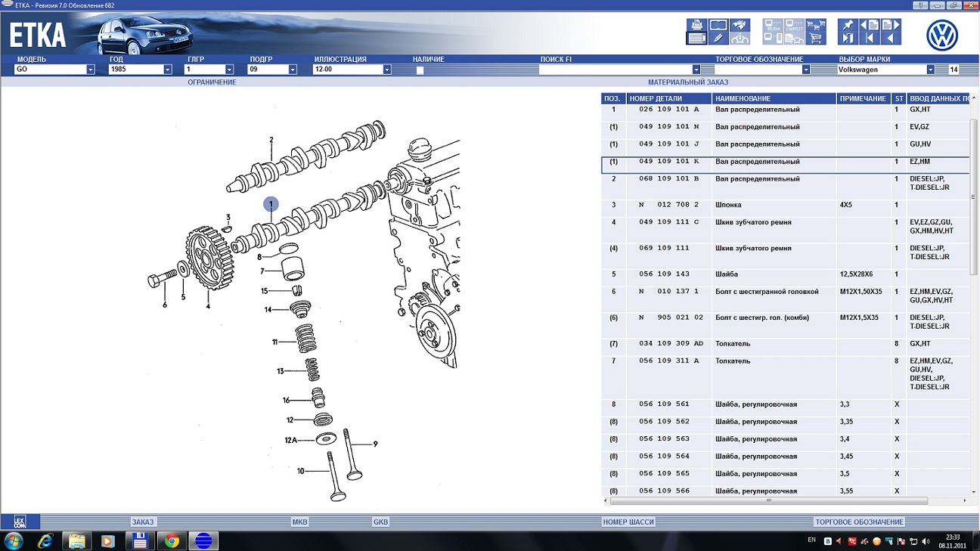
Task: Open МКВ in bottom bar
Action: tap(300, 522)
